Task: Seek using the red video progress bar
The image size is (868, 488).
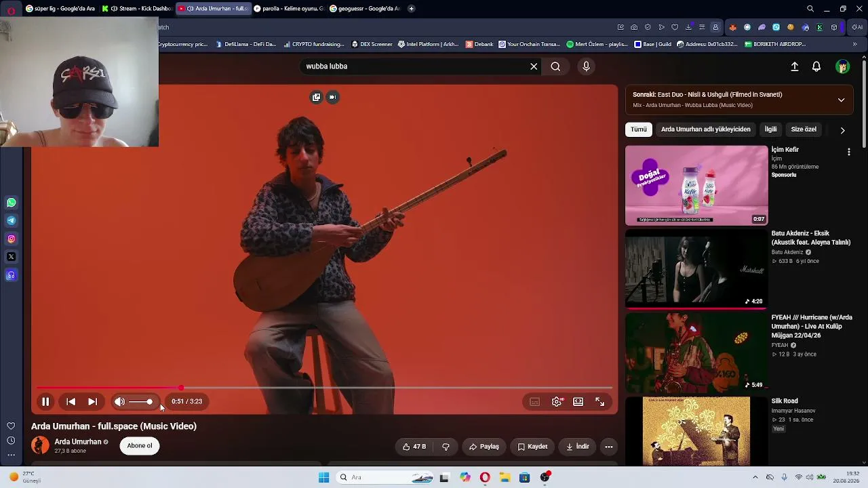Action: pyautogui.click(x=324, y=388)
